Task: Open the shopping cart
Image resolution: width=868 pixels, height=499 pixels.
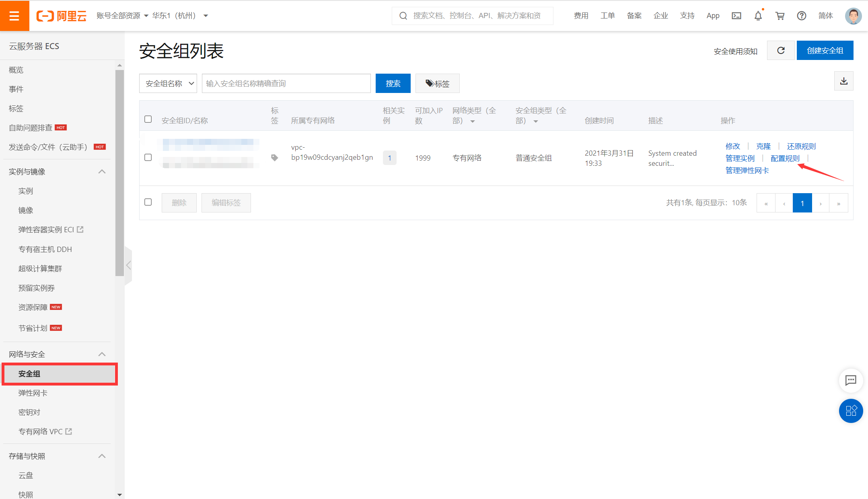Action: click(780, 16)
